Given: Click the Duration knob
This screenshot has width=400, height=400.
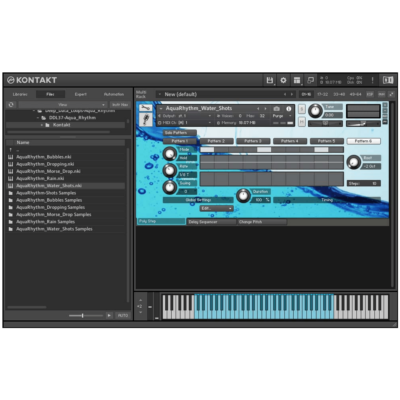Looking at the screenshot, I should pos(243,195).
